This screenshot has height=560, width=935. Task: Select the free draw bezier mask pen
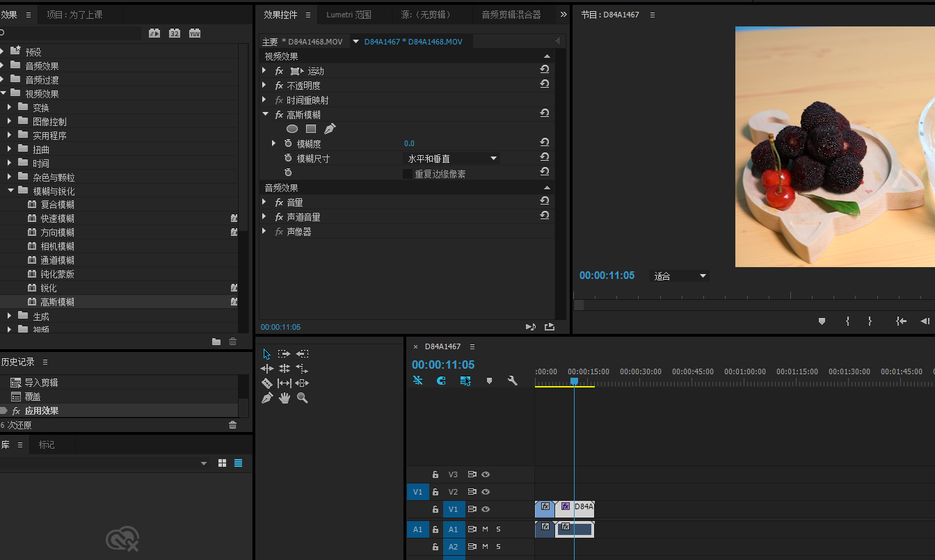point(330,129)
